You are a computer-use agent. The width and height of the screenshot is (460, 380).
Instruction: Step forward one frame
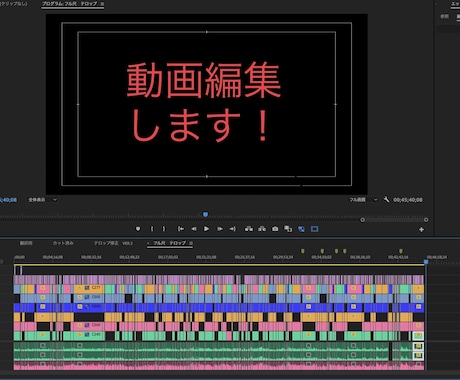click(220, 229)
